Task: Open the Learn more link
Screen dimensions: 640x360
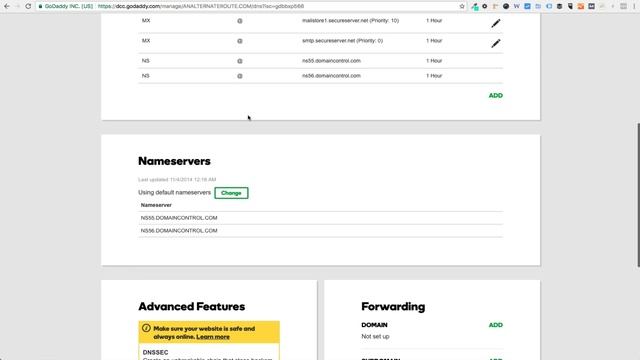Action: point(213,337)
